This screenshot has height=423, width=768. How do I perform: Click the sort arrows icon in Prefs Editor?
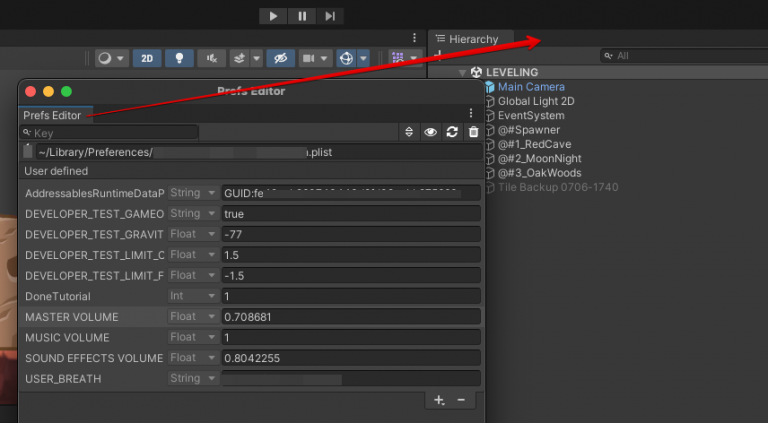click(x=408, y=132)
